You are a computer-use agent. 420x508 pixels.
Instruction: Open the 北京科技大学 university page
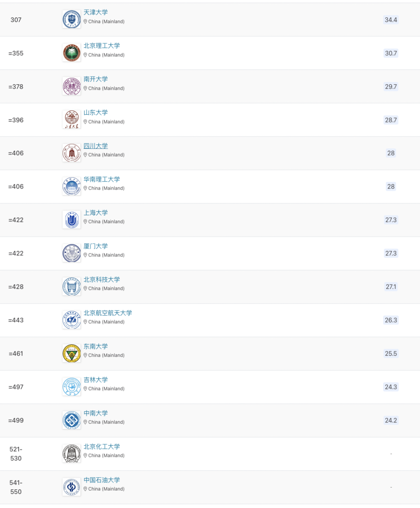pyautogui.click(x=102, y=279)
